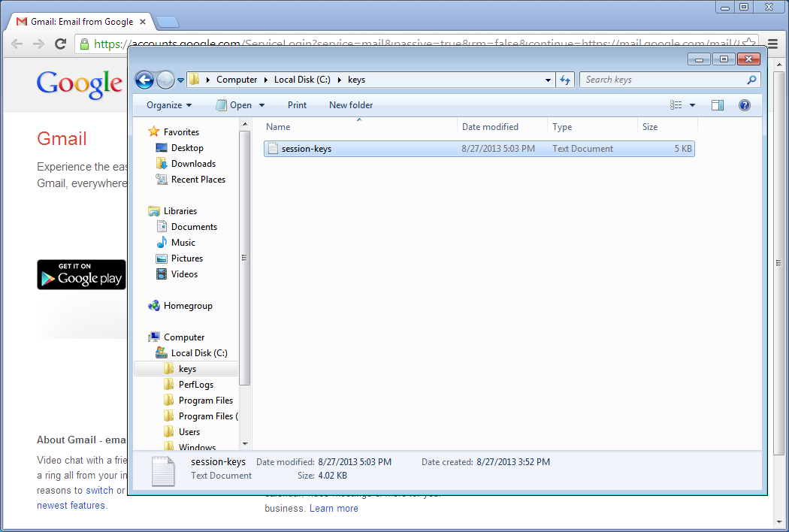Click the Desktop icon in Favorites
Screen dimensions: 789x532
click(162, 148)
